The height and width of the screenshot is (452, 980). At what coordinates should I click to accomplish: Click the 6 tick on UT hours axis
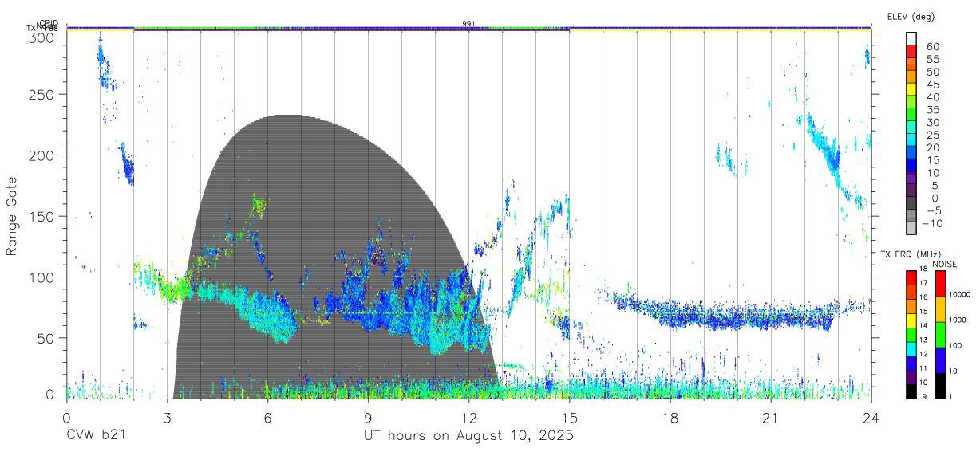(268, 417)
